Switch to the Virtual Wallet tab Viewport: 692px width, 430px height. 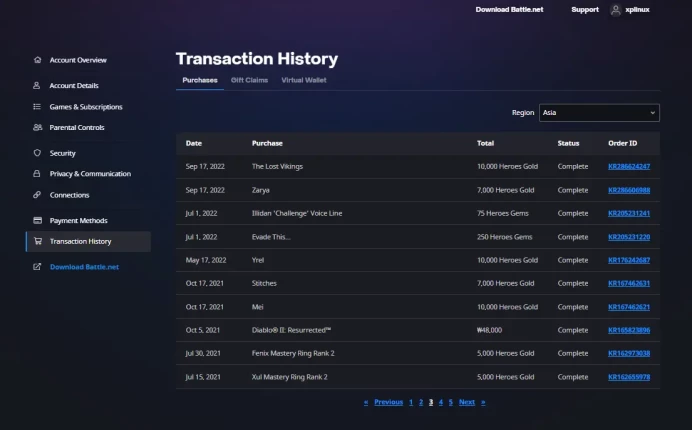coord(304,80)
